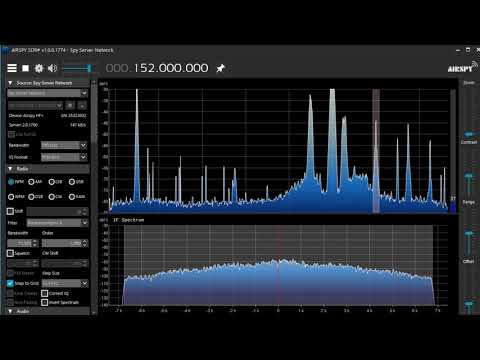This screenshot has height=360, width=480.
Task: Collapse the Source Spy Server Network panel
Action: tap(10, 83)
